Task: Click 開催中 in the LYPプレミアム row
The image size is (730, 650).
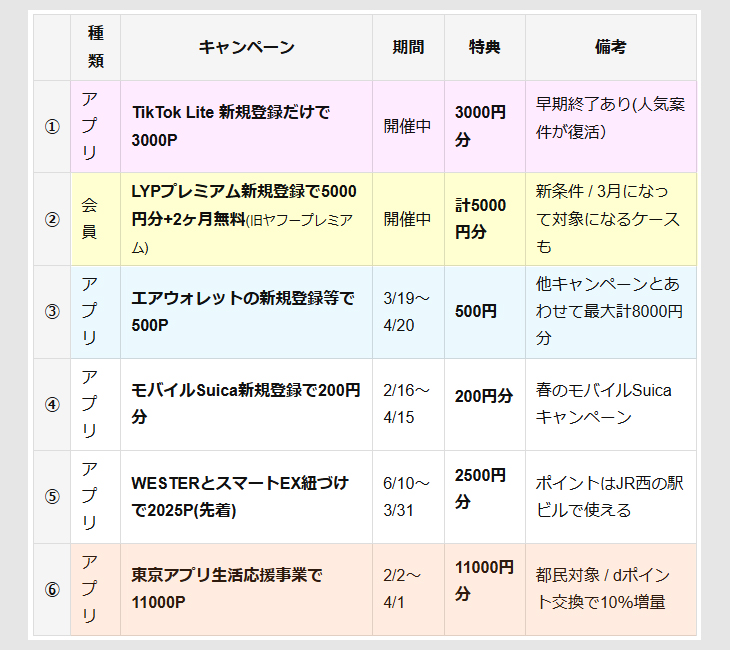Action: point(407,219)
